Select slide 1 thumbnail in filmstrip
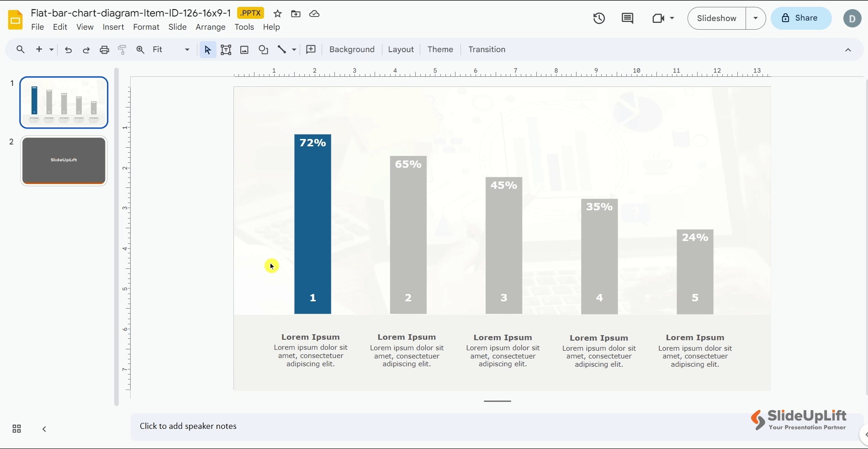This screenshot has width=868, height=449. coord(64,102)
